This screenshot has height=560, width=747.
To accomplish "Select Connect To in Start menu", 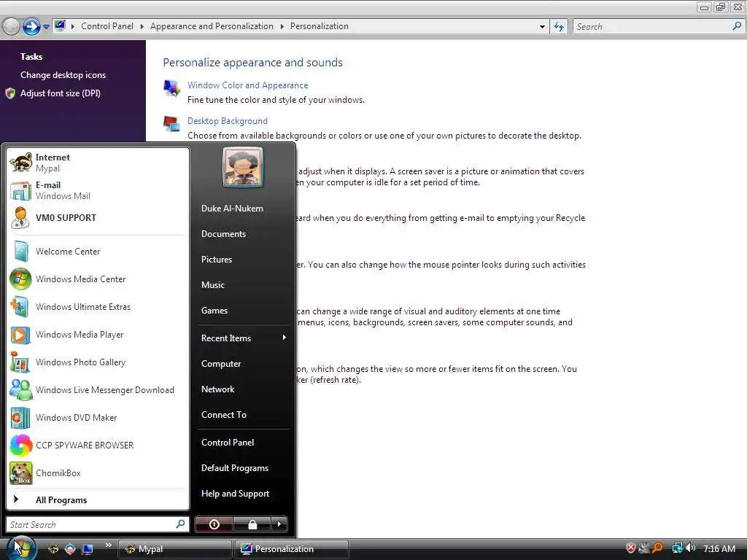I will coord(243,415).
